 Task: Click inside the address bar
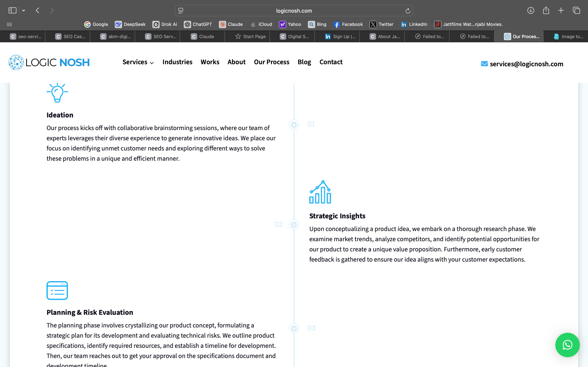point(294,10)
